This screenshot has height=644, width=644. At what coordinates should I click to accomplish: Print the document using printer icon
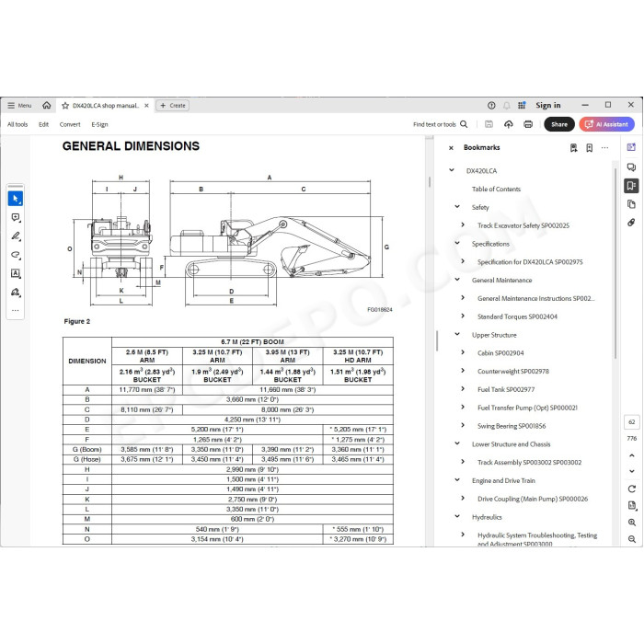[528, 124]
